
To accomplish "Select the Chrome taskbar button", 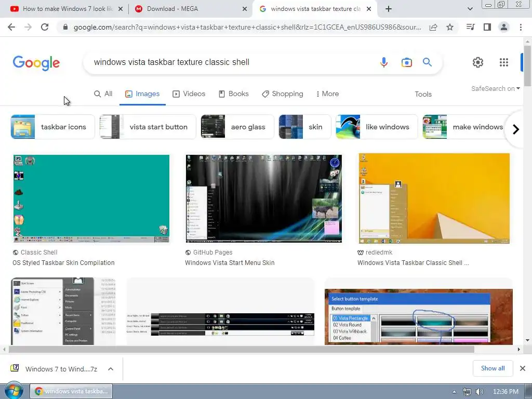I will point(71,391).
